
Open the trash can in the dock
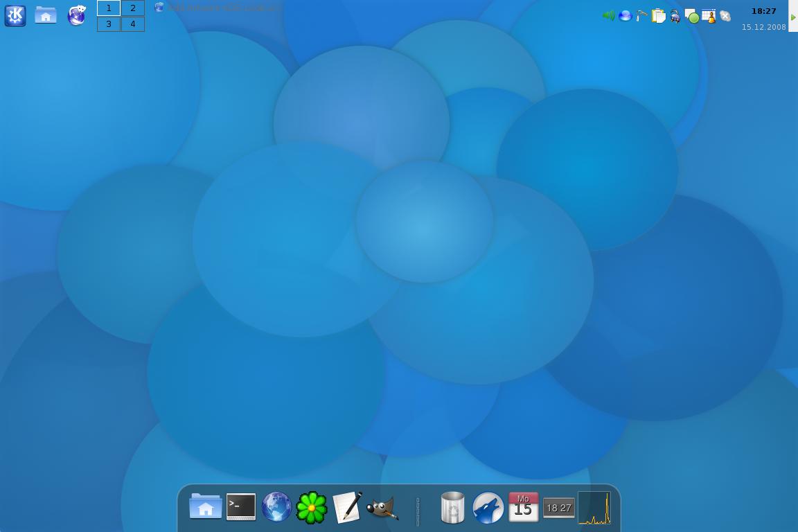452,507
